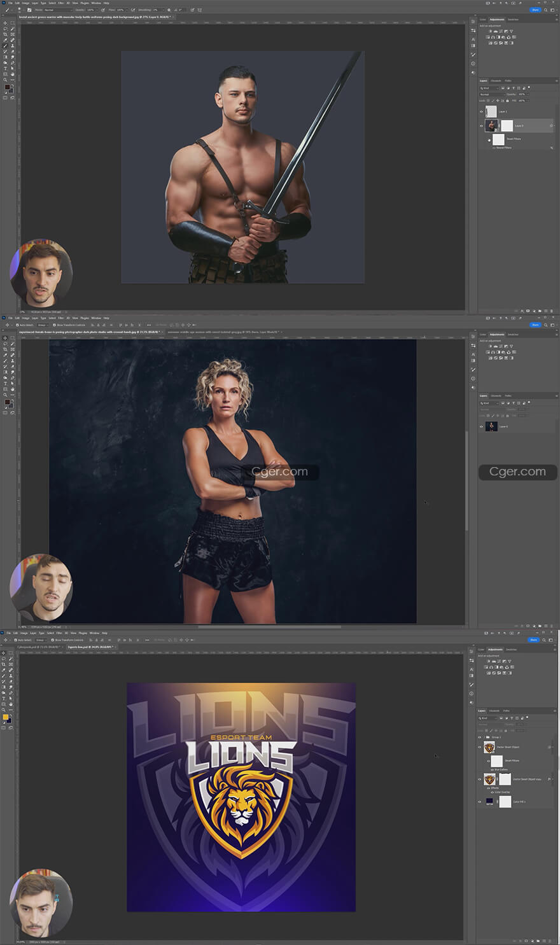Select the Hand tool in the boxer window
Screen dimensions: 560x945
tap(12, 389)
